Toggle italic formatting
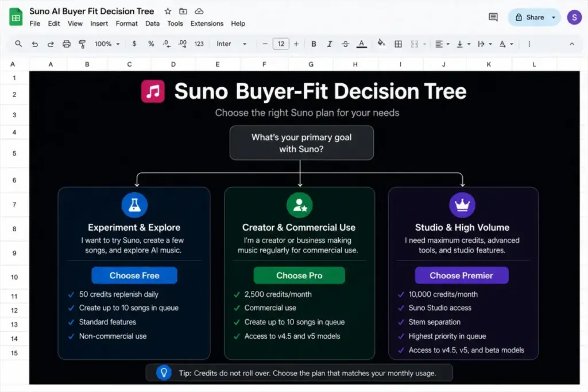588x392 pixels. [x=329, y=44]
